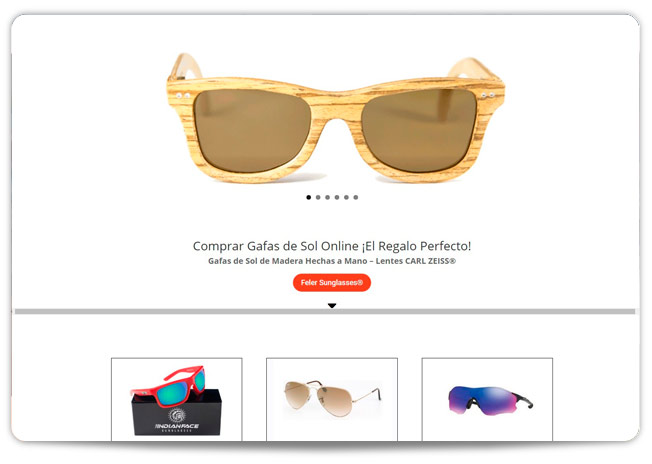Open the gold aviator sunglasses product

coord(332,399)
